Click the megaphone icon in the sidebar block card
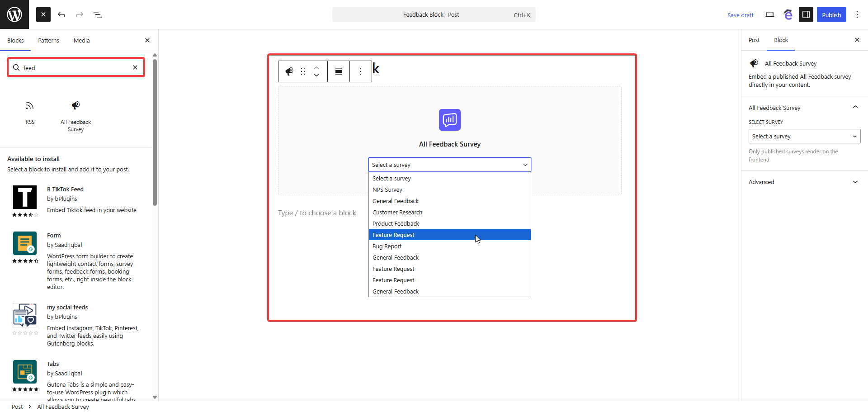Screen dimensions: 868x412 [754, 63]
